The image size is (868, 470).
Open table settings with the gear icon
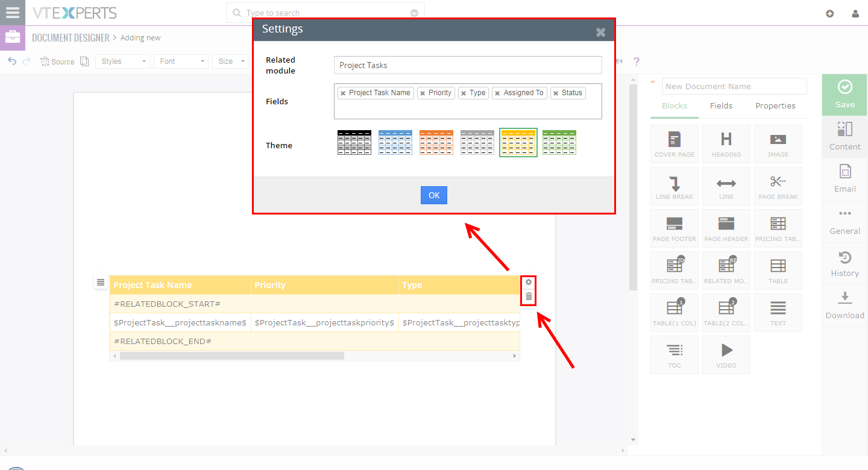[529, 281]
